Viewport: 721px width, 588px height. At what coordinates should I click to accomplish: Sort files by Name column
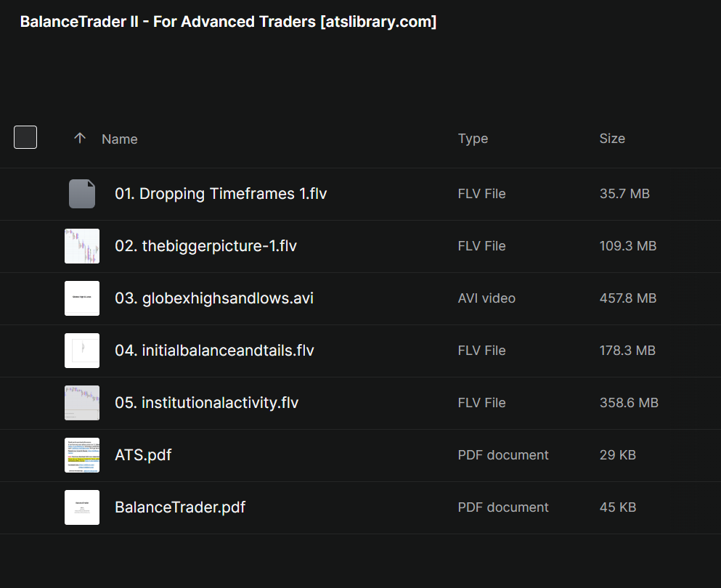(120, 139)
